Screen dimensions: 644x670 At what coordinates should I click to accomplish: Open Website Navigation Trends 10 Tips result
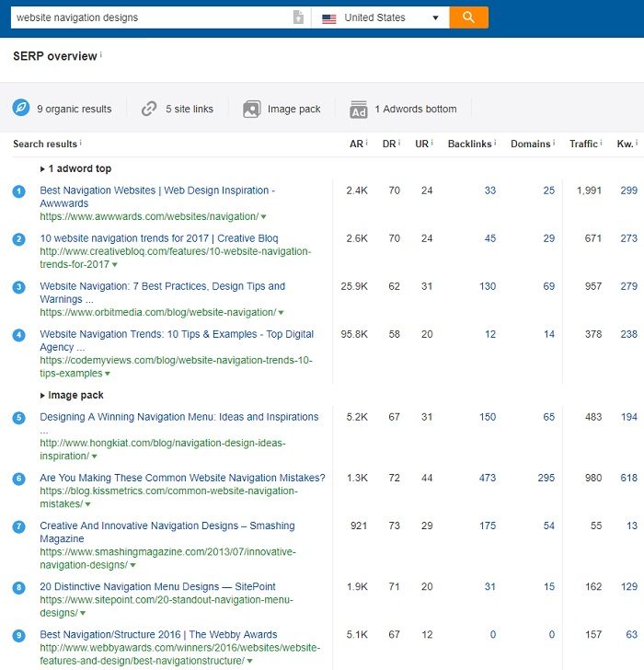(177, 341)
